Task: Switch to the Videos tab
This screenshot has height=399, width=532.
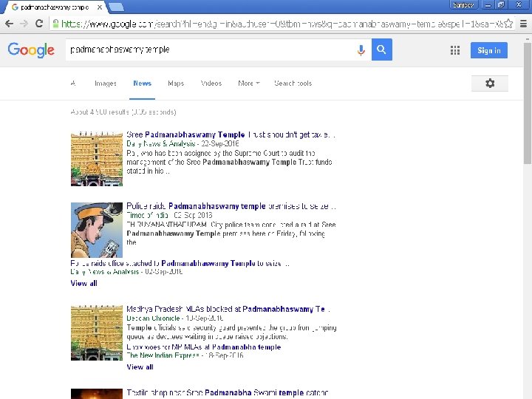Action: tap(211, 83)
